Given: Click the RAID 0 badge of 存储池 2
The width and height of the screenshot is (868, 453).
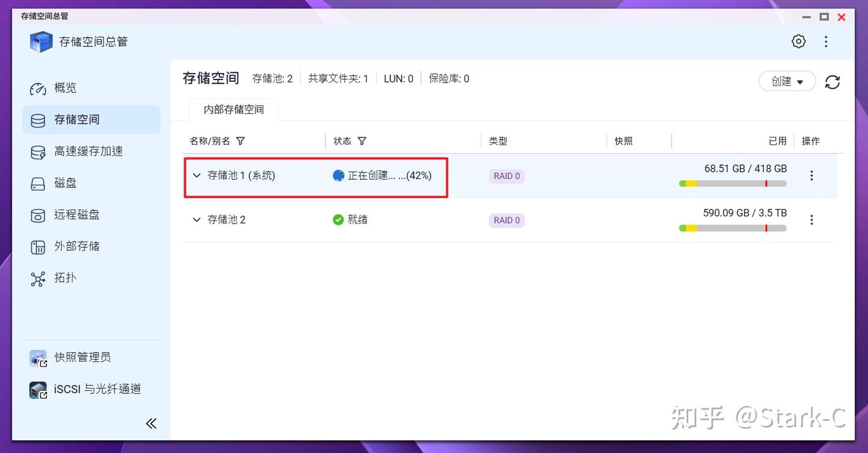Looking at the screenshot, I should pyautogui.click(x=506, y=220).
